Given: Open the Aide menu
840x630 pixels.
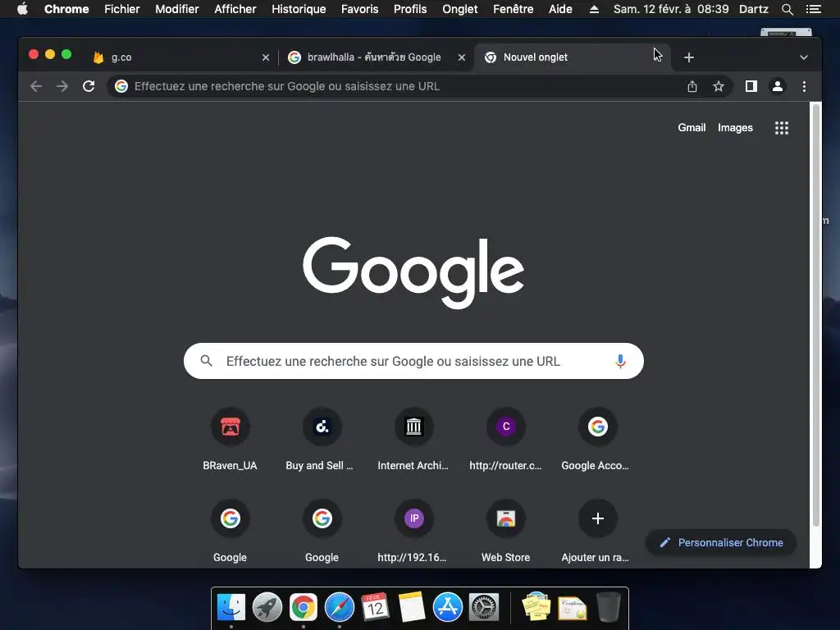Looking at the screenshot, I should pos(560,9).
